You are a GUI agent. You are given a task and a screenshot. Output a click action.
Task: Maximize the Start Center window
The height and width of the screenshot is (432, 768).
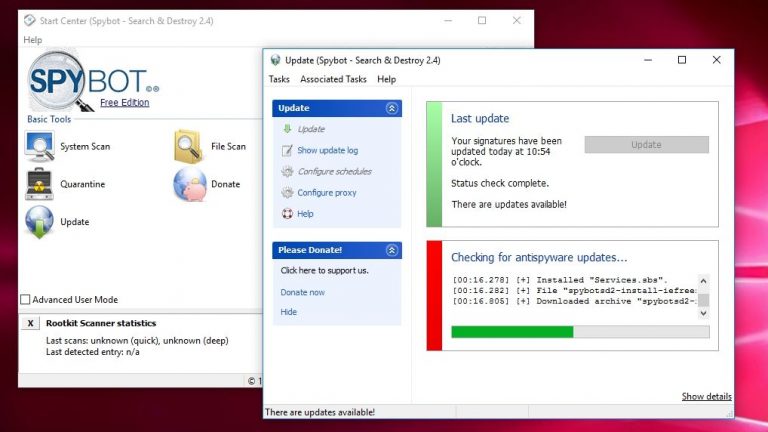point(482,20)
